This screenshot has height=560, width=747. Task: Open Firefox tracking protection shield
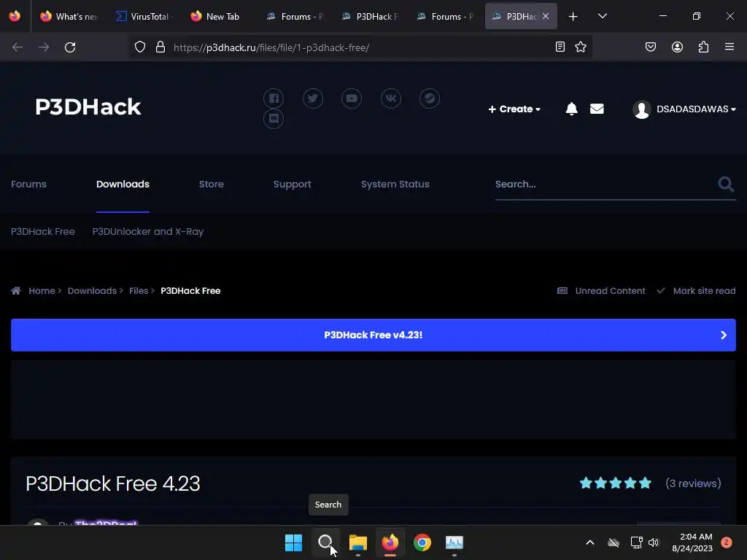[139, 47]
